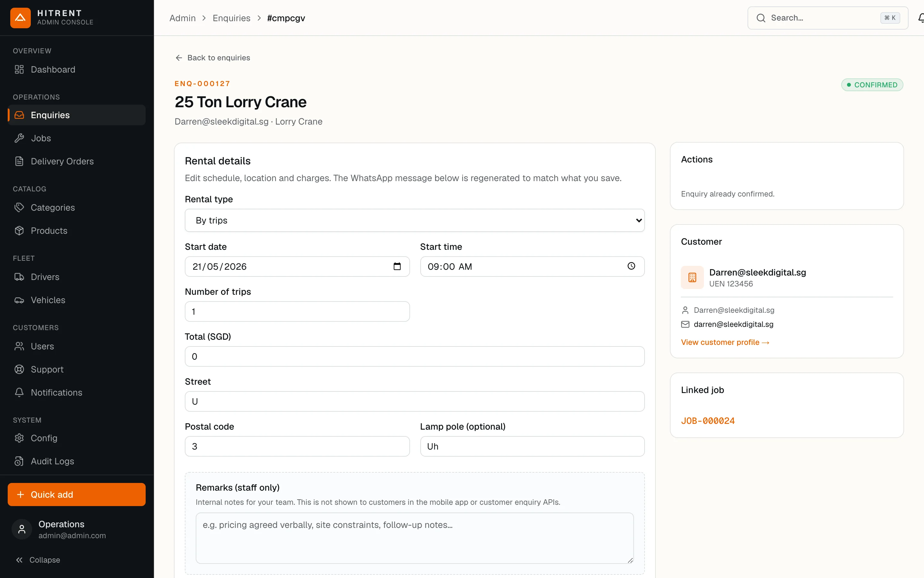Viewport: 924px width, 578px height.
Task: Click the back arrow icon
Action: [179, 58]
